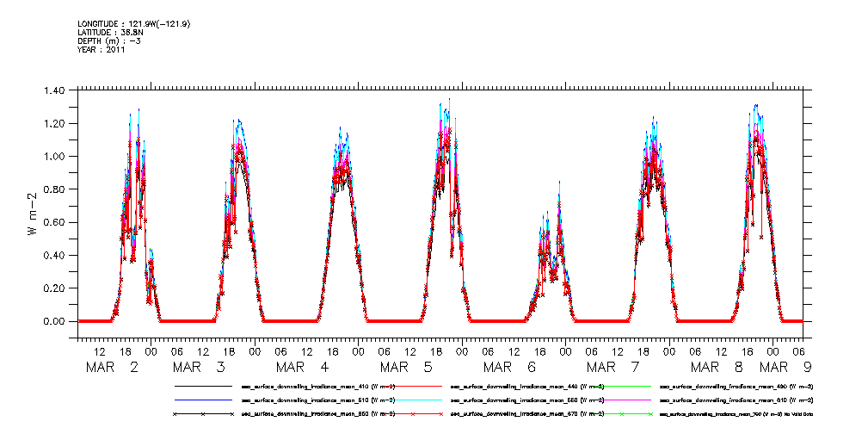Click the YEAR : 2011 header line

(x=102, y=50)
